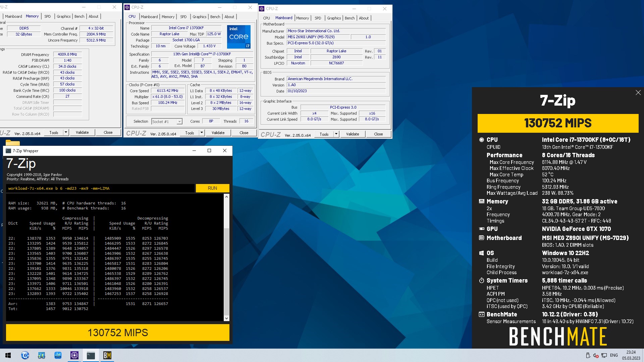Open the first Geekbench glasses taskbar icon
Viewport: 644px width, 362px height.
point(42,355)
